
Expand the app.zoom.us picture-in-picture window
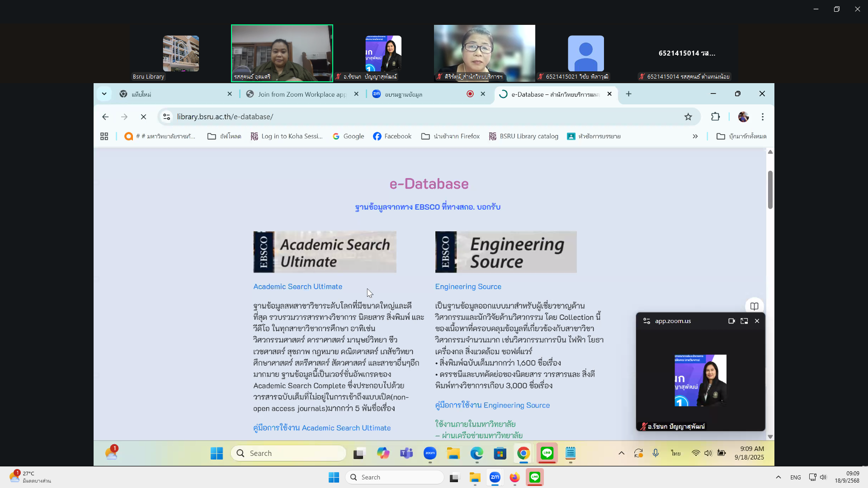tap(744, 321)
